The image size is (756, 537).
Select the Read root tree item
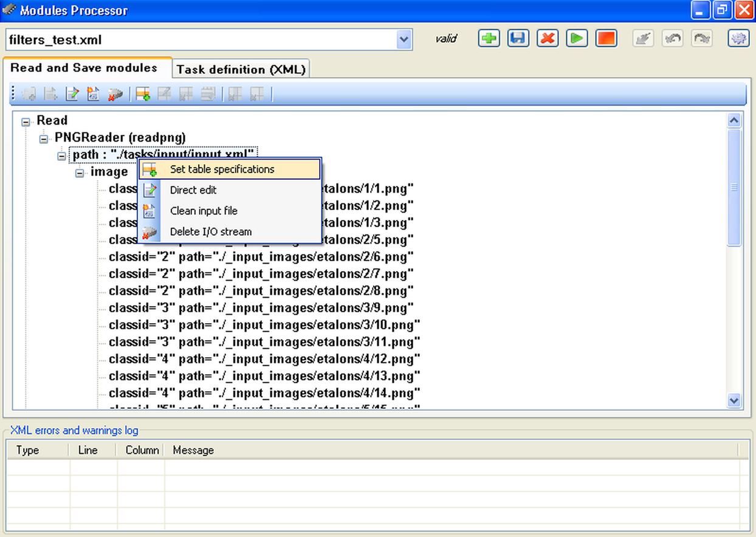pos(52,120)
